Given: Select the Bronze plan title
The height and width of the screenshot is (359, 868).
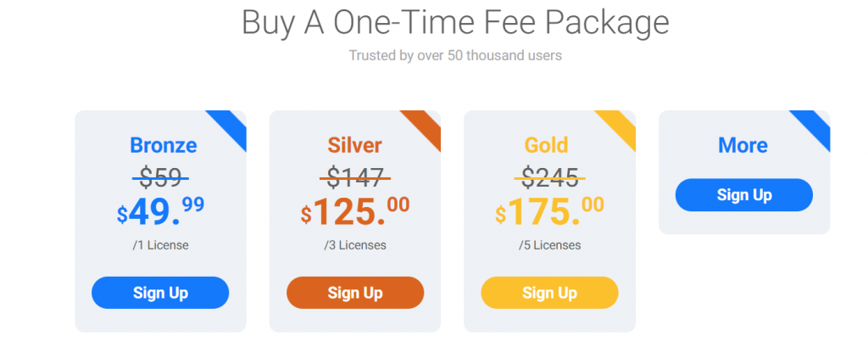Looking at the screenshot, I should pos(164,145).
